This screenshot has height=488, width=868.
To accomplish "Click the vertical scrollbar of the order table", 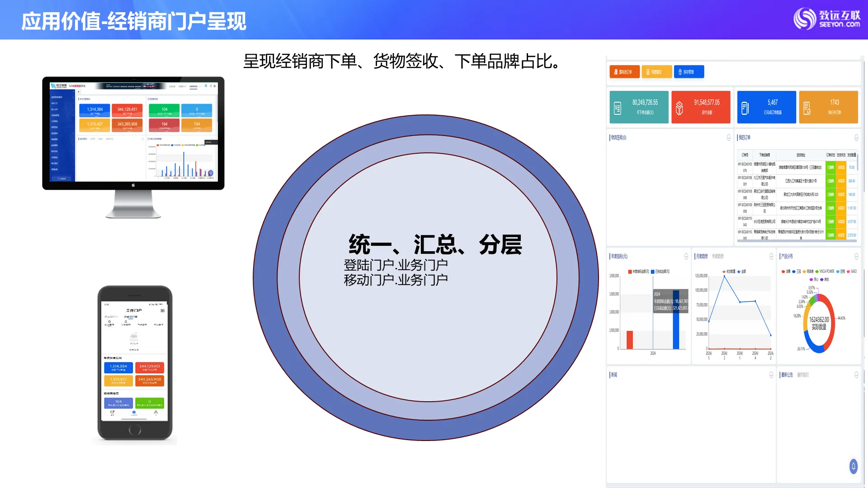I will click(857, 162).
